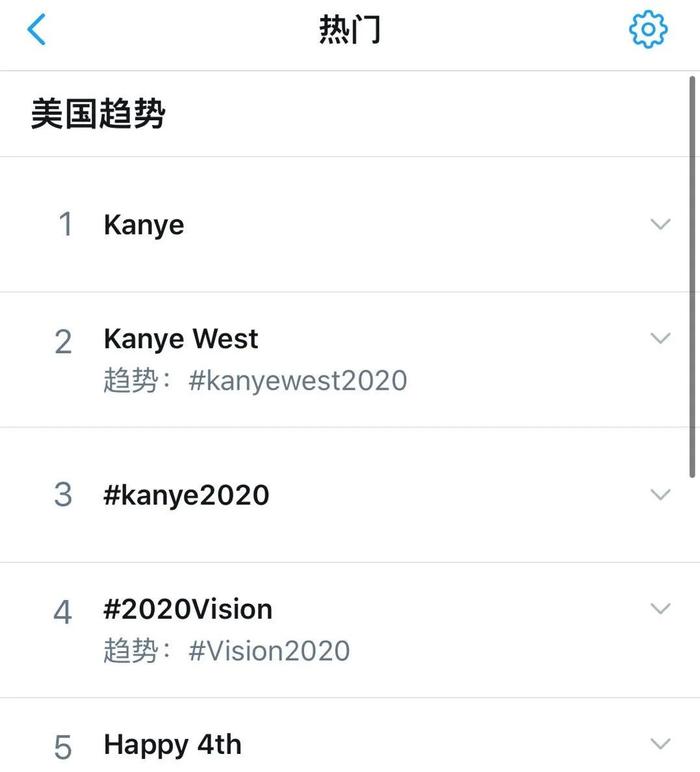Open the #2020Vision trending hashtag
The image size is (700, 772).
click(x=188, y=609)
